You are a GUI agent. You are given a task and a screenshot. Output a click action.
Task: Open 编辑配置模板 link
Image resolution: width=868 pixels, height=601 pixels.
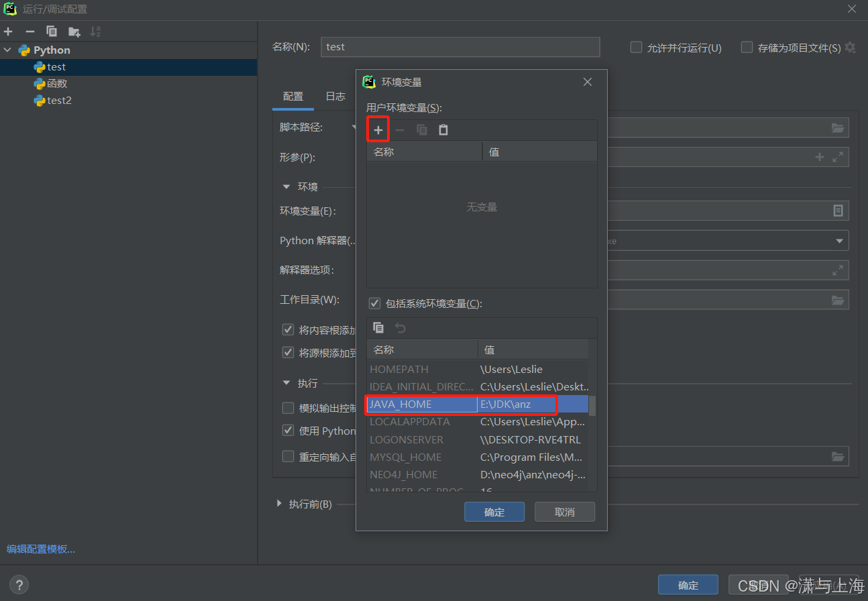(41, 549)
